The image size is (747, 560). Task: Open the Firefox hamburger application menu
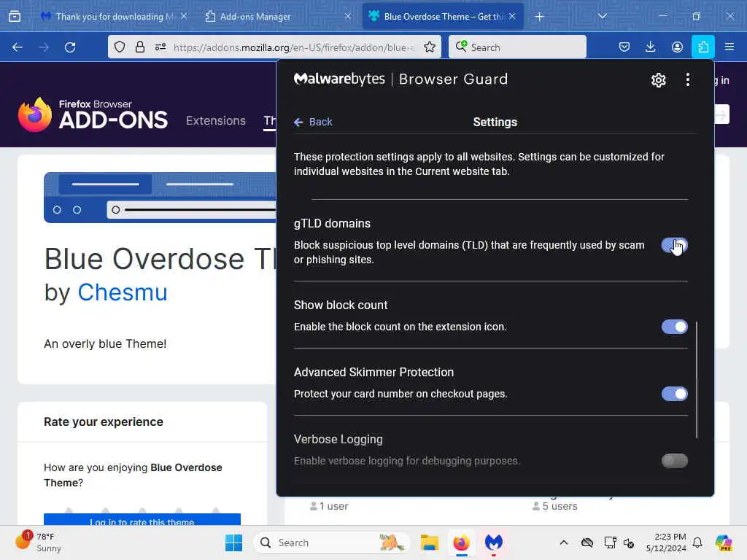pos(729,47)
